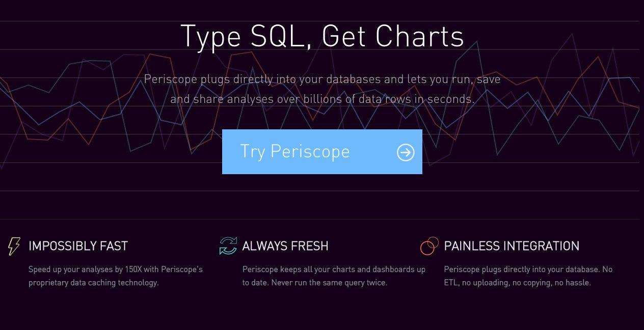Select the "Speed up your analyses by 150X" text

[116, 269]
